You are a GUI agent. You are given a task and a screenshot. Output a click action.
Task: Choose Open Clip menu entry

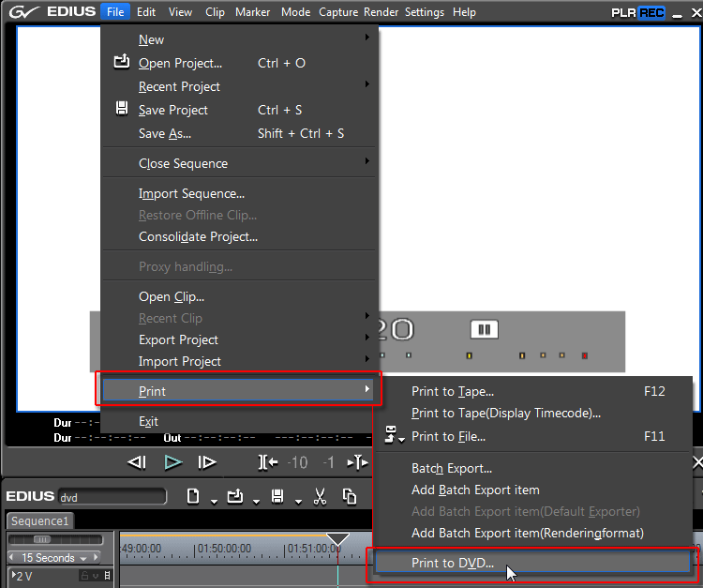point(238,296)
